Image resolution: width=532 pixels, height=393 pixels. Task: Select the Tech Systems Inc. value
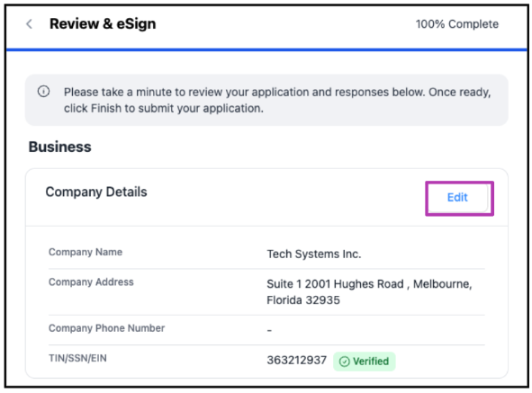pos(314,254)
